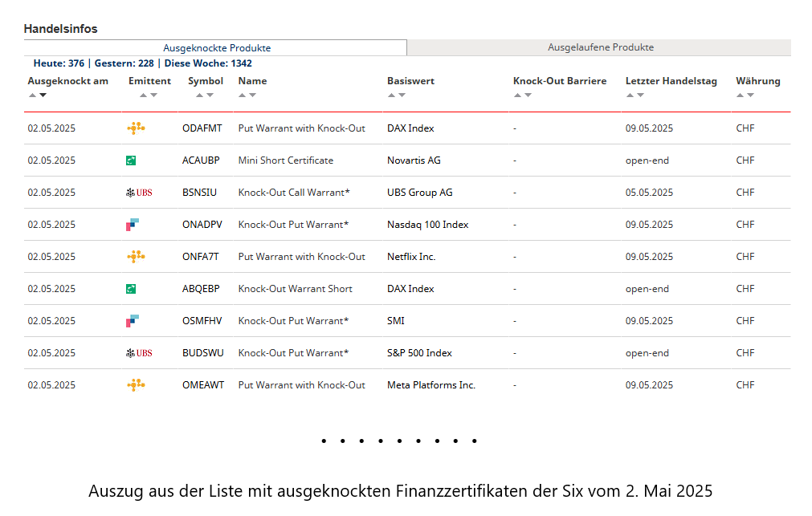Click Novartis AG underlying

[414, 160]
